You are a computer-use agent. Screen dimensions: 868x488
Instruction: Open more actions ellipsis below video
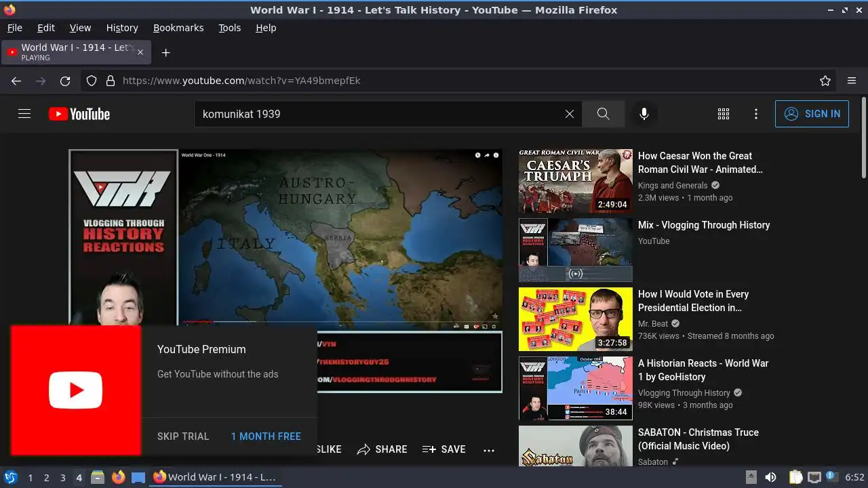tap(489, 449)
